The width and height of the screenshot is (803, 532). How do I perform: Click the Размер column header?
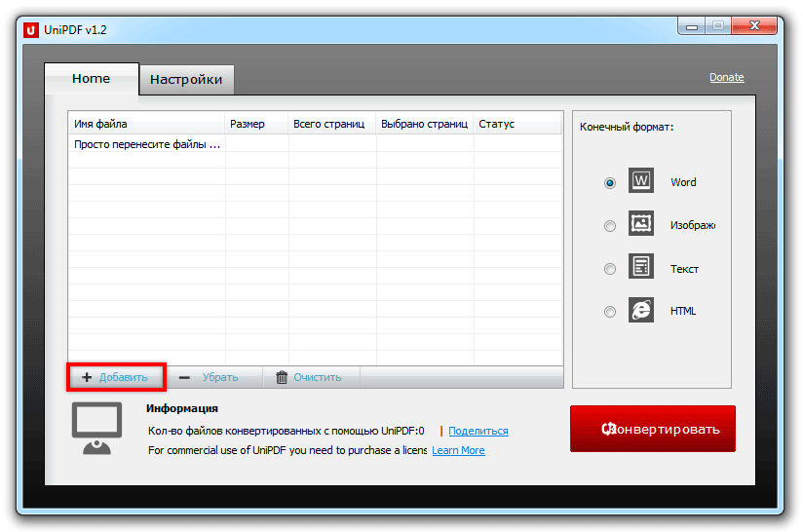click(x=256, y=124)
